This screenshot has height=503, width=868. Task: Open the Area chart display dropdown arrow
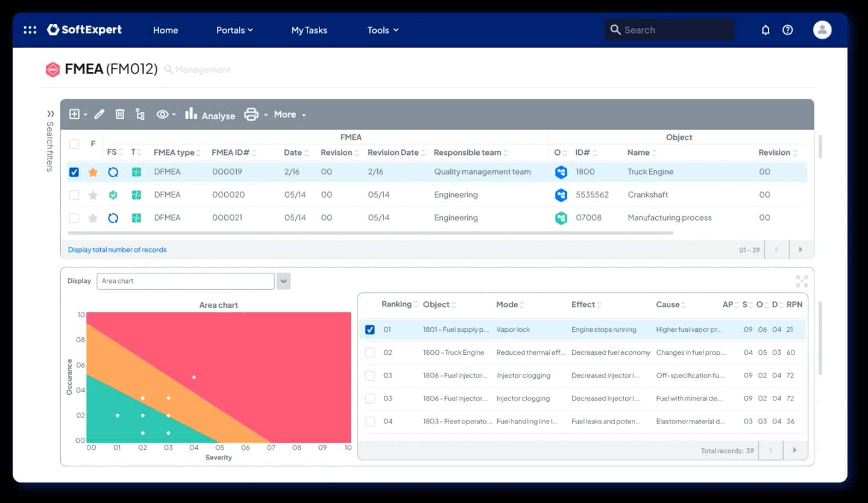point(283,281)
